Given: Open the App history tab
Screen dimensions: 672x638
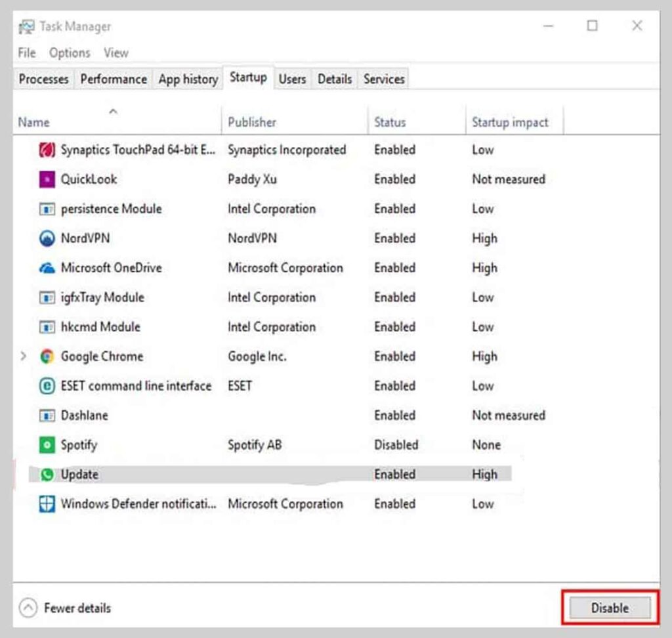Looking at the screenshot, I should [188, 79].
